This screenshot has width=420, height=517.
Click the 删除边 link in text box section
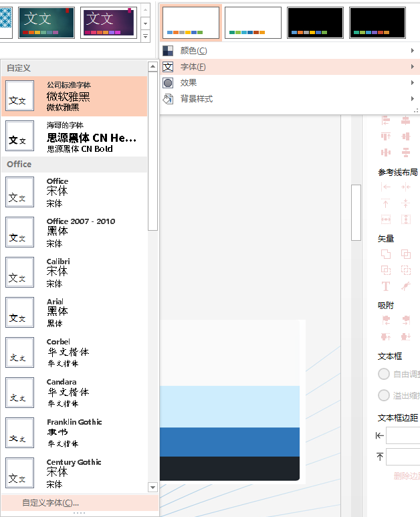(407, 476)
